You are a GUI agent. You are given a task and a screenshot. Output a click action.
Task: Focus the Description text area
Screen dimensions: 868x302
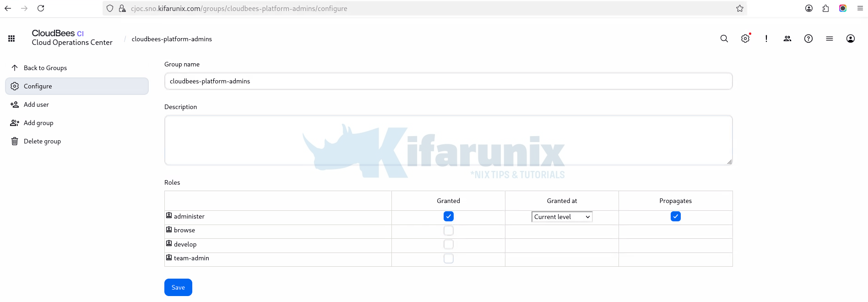[x=449, y=140]
